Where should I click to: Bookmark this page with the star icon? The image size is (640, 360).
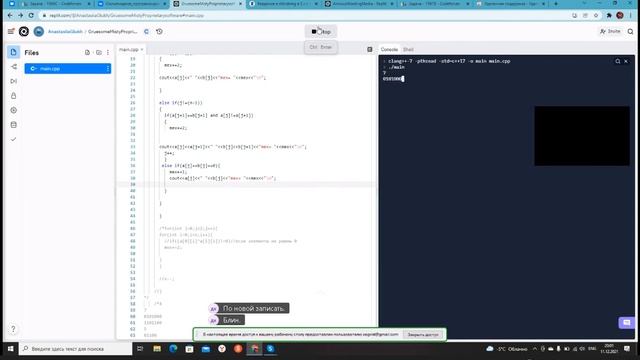(596, 16)
